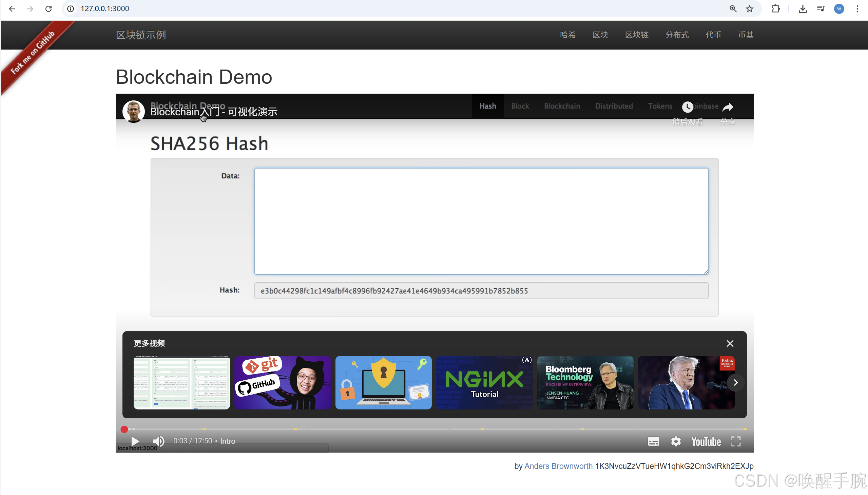Image resolution: width=868 pixels, height=495 pixels.
Task: Open browser extensions puzzle icon
Action: 775,9
